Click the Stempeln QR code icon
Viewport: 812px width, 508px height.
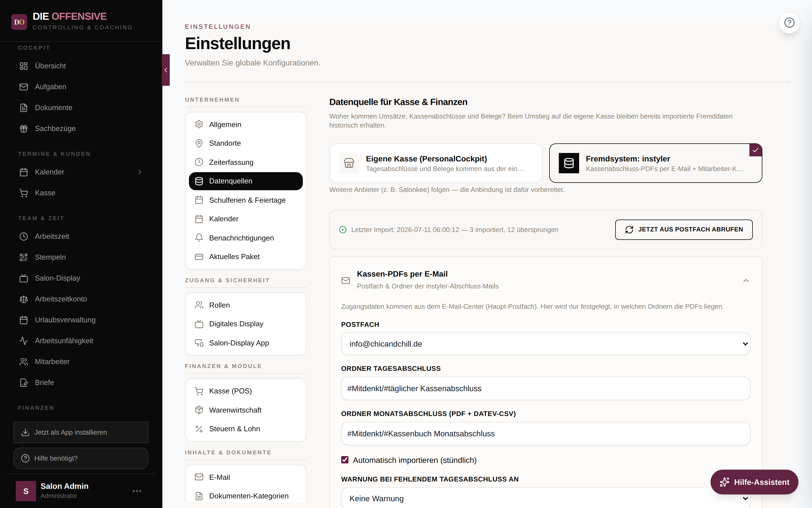pos(23,257)
